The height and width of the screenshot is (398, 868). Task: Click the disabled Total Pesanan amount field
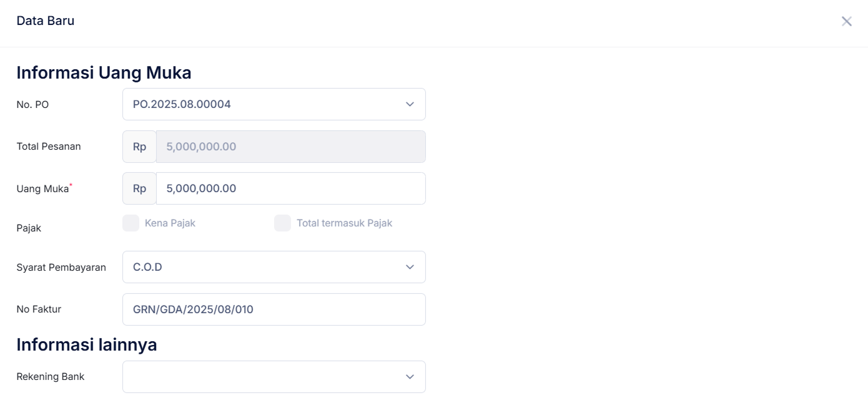pyautogui.click(x=290, y=147)
